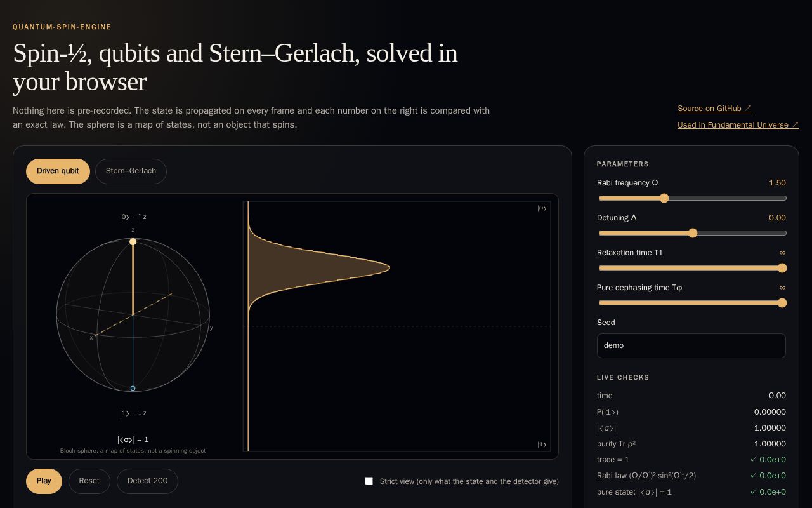Click the purity Tr ρ² readout row label
812x508 pixels.
pyautogui.click(x=616, y=444)
